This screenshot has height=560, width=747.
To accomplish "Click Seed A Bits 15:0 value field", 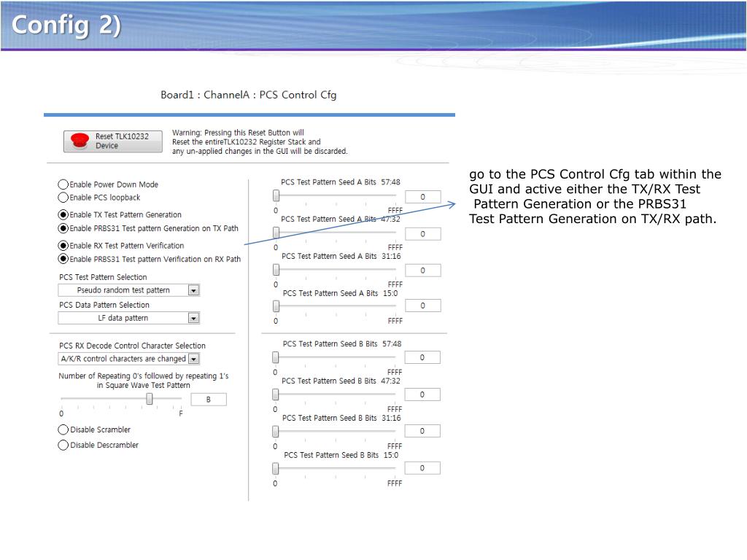I will [423, 306].
